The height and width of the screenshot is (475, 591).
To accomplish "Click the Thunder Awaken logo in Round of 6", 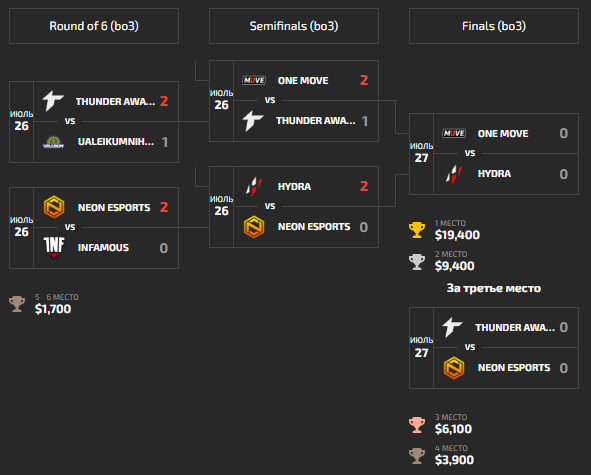I will [53, 101].
